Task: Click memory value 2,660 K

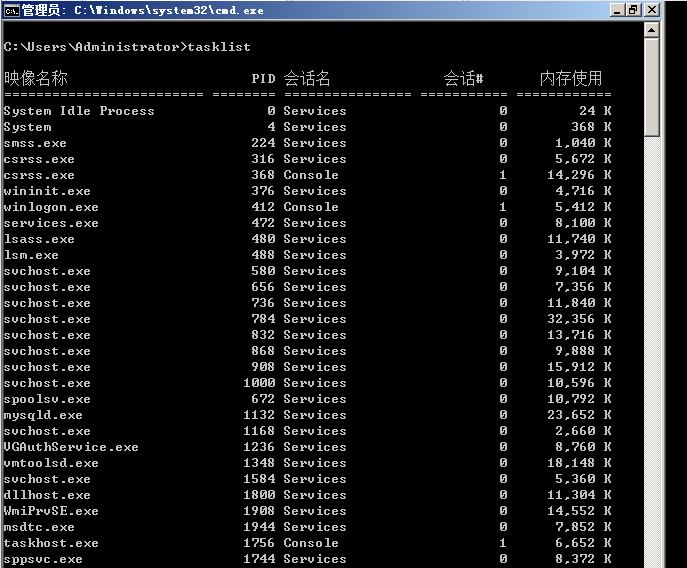Action: pyautogui.click(x=583, y=431)
